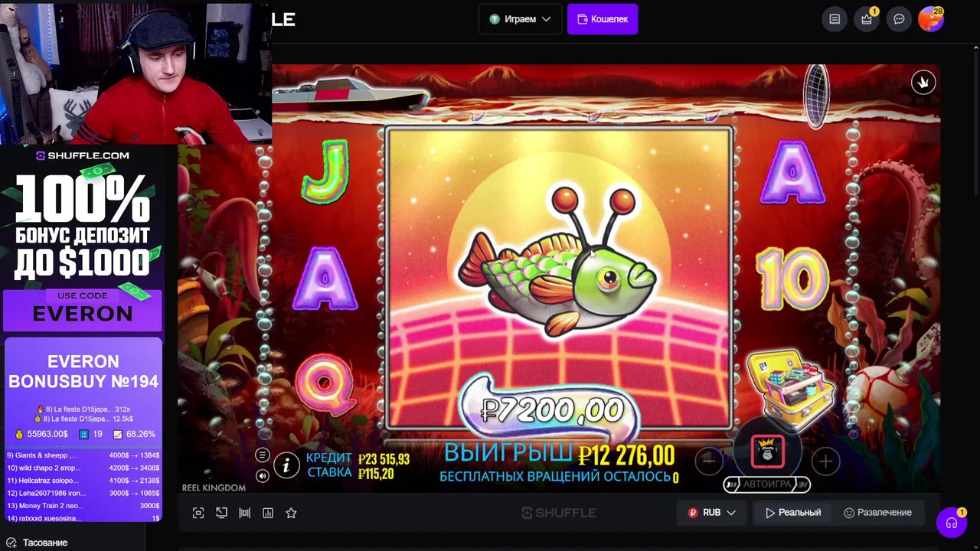Toggle theater mode icon below game

click(x=245, y=513)
